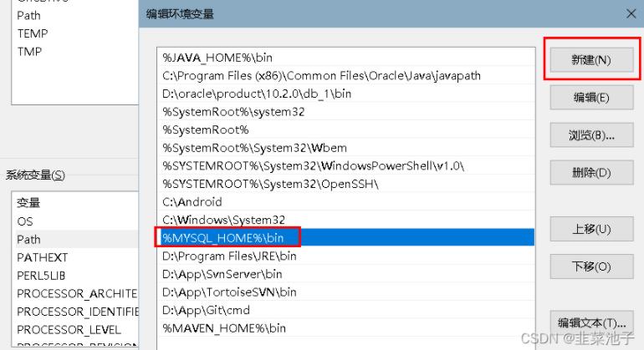Select the %MYSQL_HOME%\bin path entry
The width and height of the screenshot is (644, 350).
[x=224, y=238]
